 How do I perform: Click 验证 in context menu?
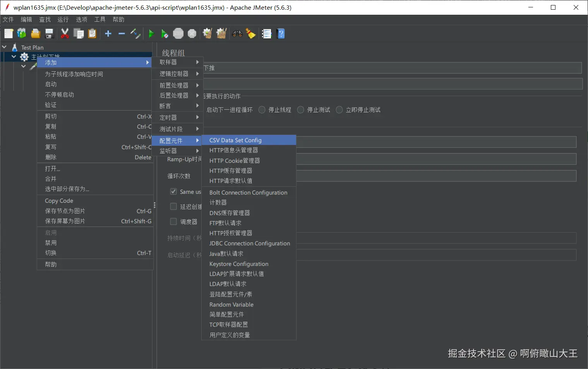click(95, 105)
